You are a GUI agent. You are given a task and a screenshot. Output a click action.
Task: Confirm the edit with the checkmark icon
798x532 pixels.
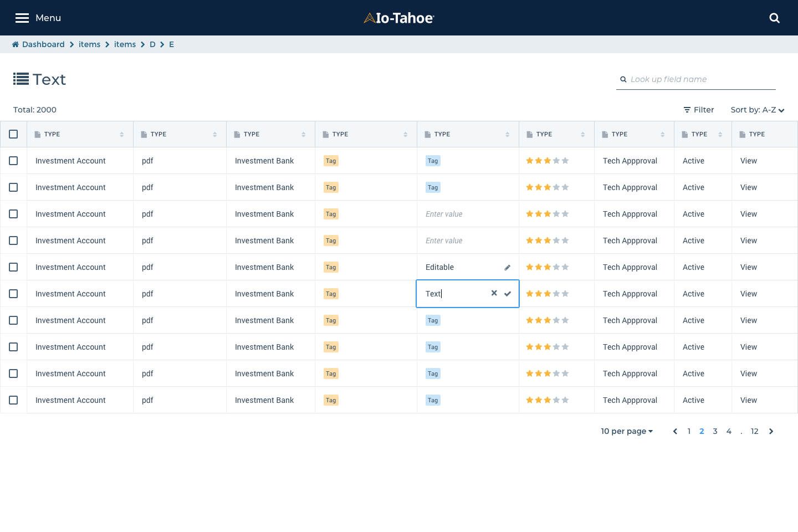508,294
